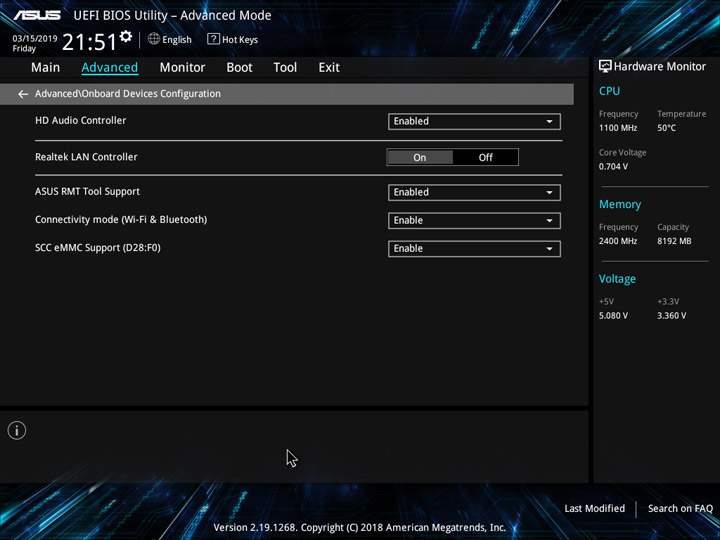Click the gear icon beside the clock

click(126, 37)
